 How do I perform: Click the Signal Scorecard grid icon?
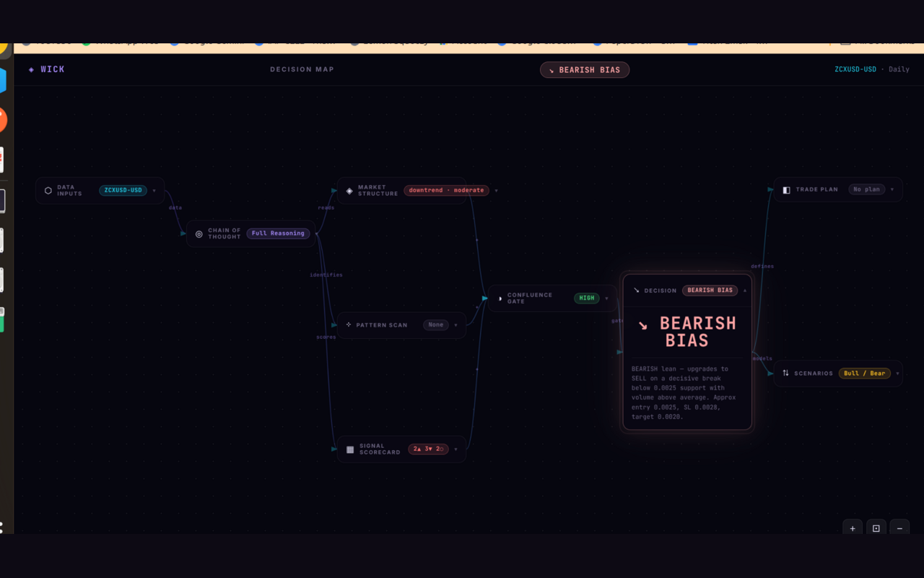(x=350, y=449)
